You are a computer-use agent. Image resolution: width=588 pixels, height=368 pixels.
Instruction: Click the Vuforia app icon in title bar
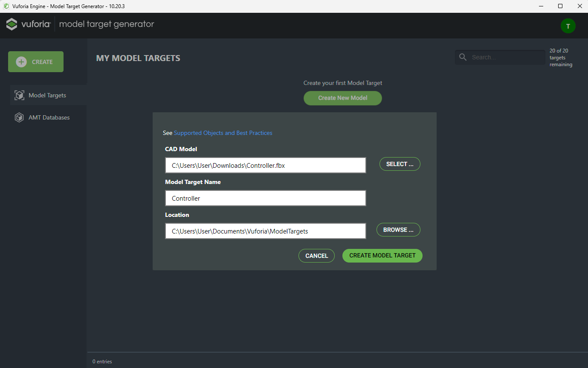click(x=6, y=6)
